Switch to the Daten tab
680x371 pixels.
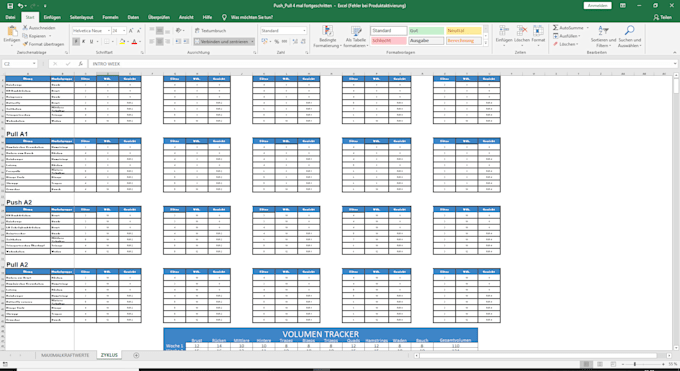click(133, 17)
